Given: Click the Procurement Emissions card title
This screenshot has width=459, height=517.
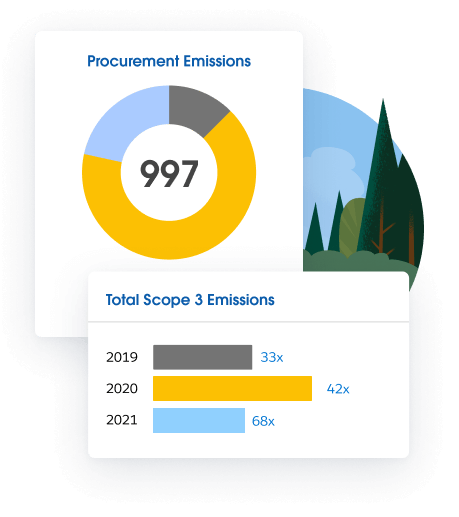Looking at the screenshot, I should 169,61.
